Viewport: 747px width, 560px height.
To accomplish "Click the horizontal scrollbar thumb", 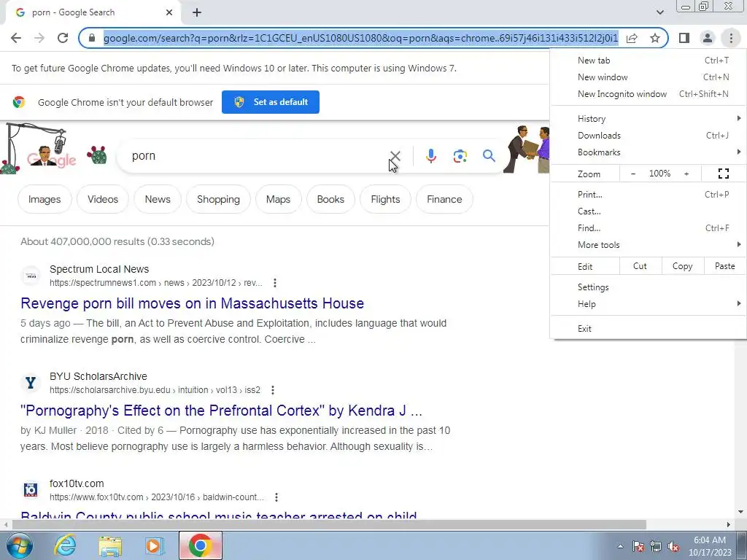I will pos(329,524).
